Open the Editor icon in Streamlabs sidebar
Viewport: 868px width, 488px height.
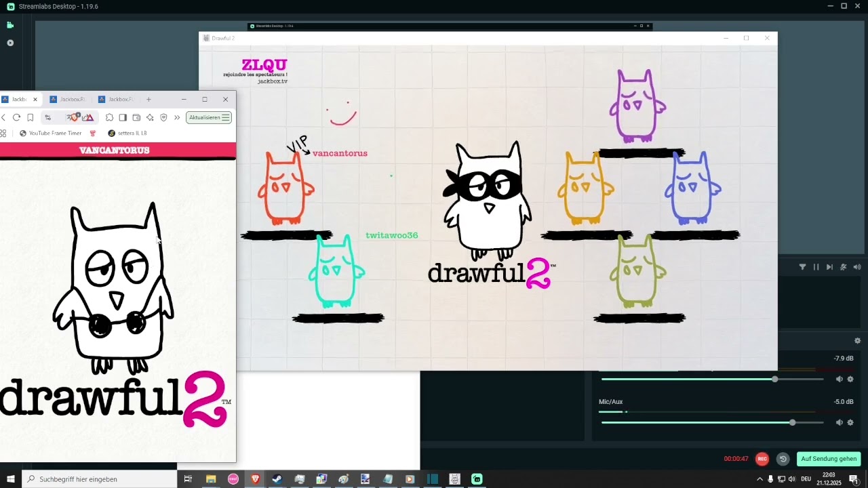click(10, 25)
